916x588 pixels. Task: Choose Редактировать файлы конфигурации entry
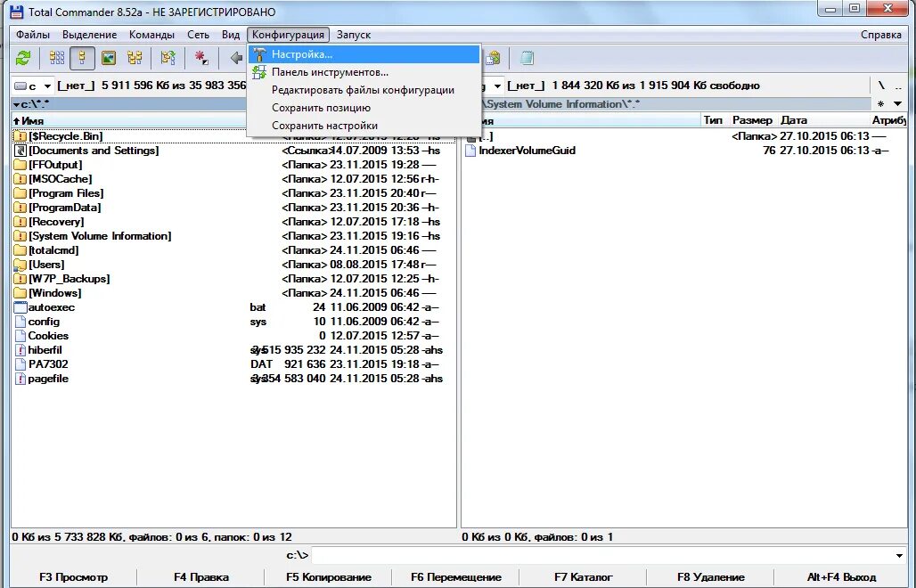(x=364, y=91)
